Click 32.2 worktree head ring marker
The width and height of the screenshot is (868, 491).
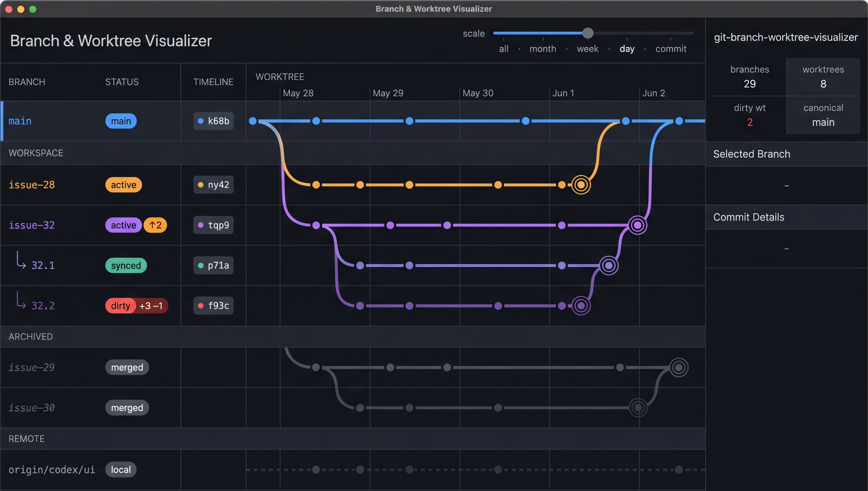(x=581, y=306)
